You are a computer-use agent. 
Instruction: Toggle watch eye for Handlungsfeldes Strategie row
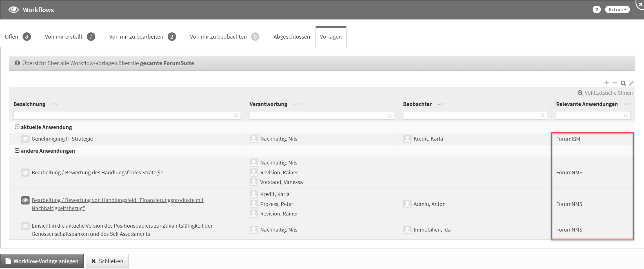coord(25,172)
